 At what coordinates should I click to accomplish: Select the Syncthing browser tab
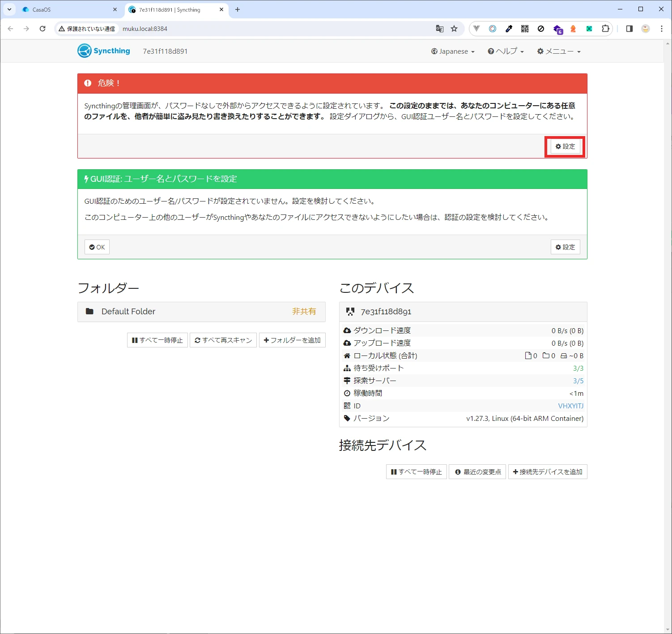176,9
